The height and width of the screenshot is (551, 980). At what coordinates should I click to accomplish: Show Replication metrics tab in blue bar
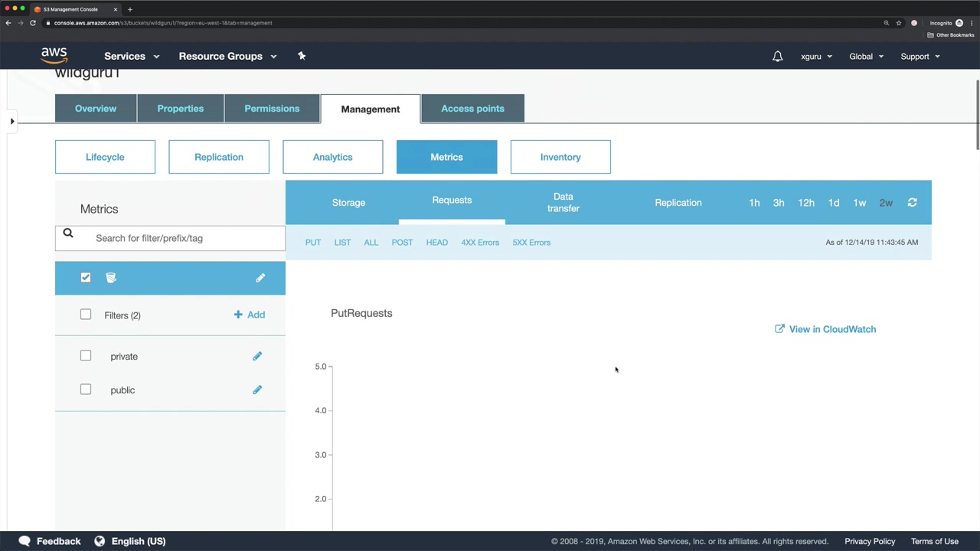pyautogui.click(x=678, y=203)
